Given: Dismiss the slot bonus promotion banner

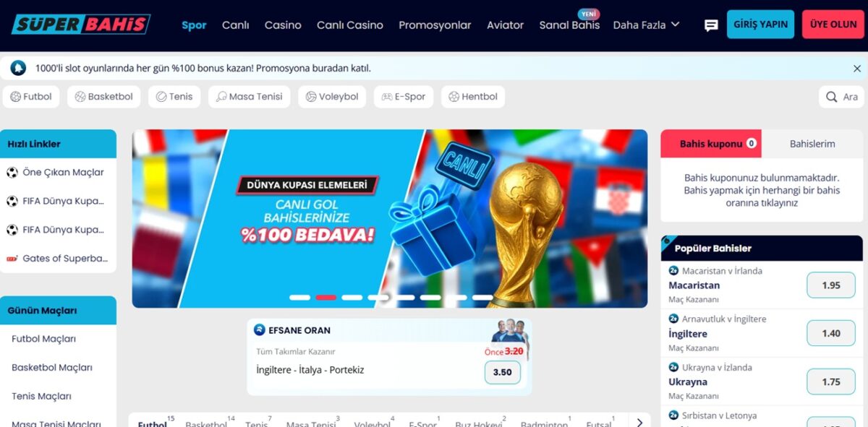Looking at the screenshot, I should (x=857, y=69).
